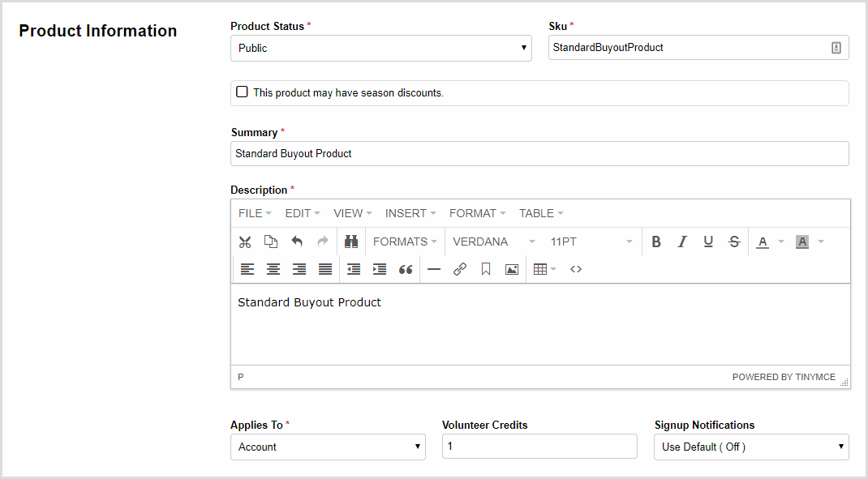
Task: Insert a blockquote in the description
Action: (x=406, y=269)
